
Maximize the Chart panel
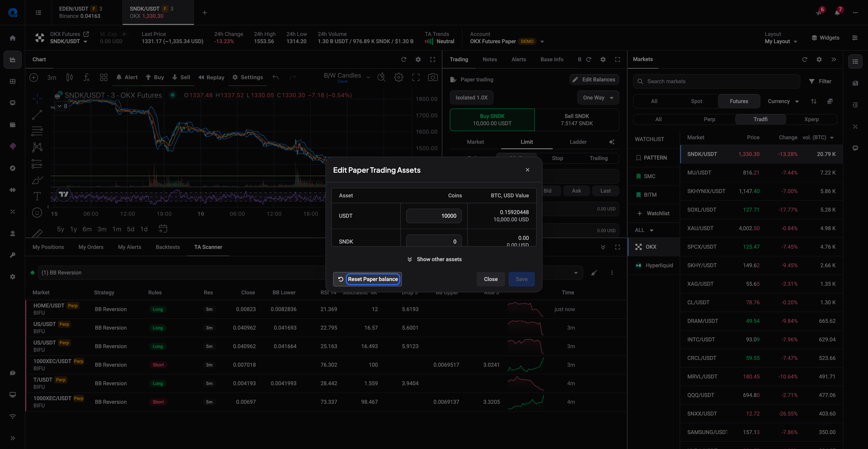coord(433,59)
